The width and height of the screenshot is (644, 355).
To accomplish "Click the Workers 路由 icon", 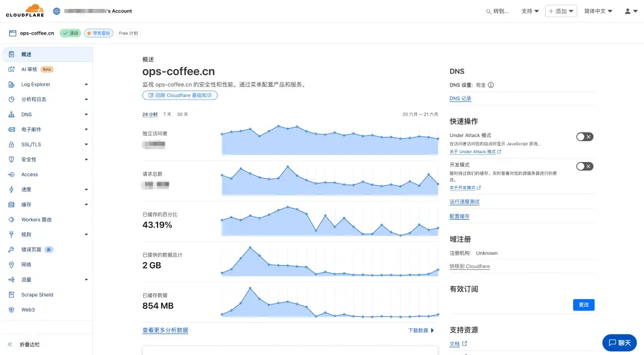I will 11,220.
